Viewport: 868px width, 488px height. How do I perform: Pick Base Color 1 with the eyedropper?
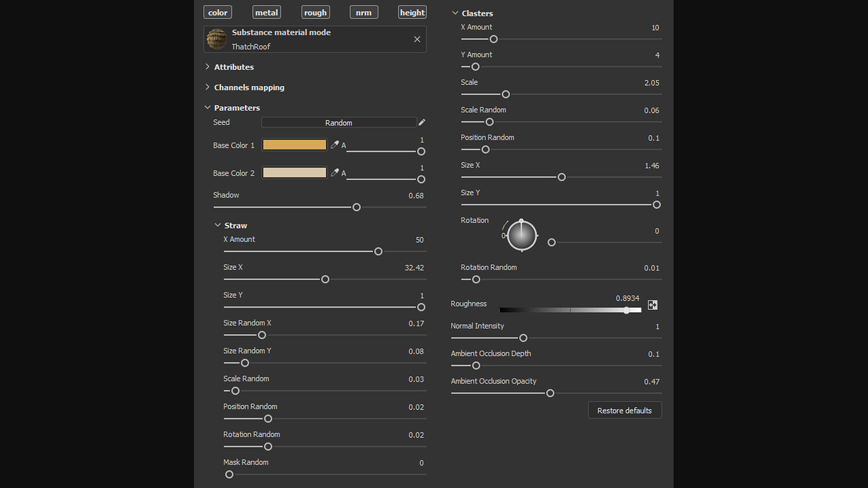pos(334,145)
